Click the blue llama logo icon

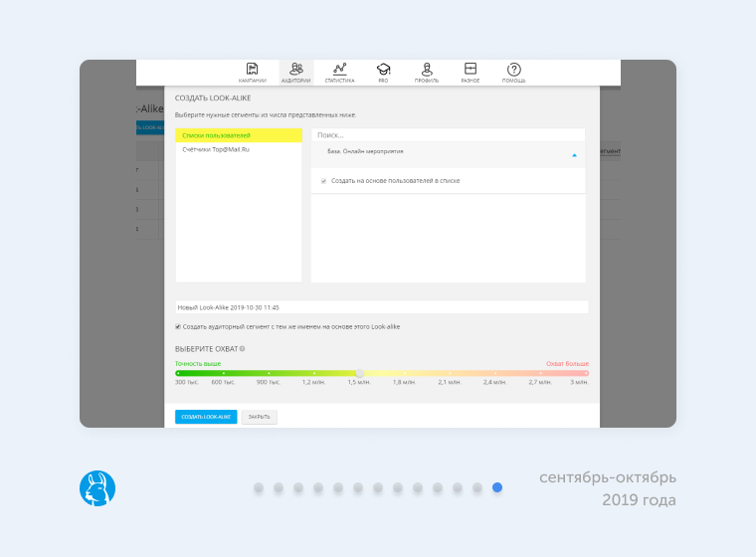click(x=97, y=488)
